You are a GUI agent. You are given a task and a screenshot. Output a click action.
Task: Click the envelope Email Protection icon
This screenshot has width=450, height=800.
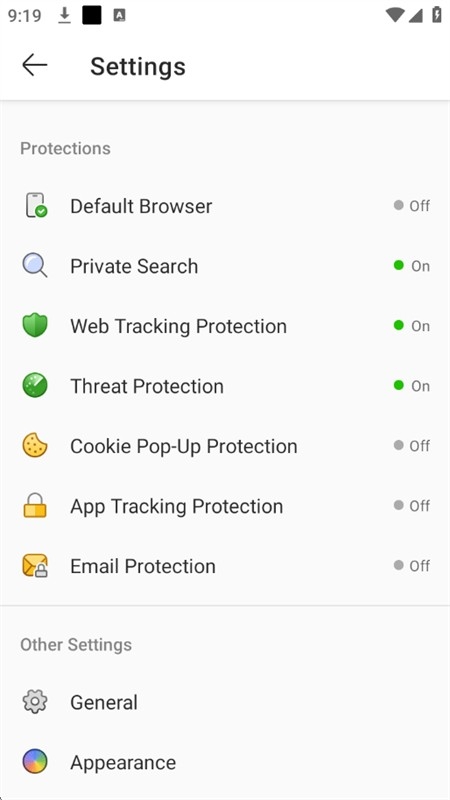click(x=35, y=566)
